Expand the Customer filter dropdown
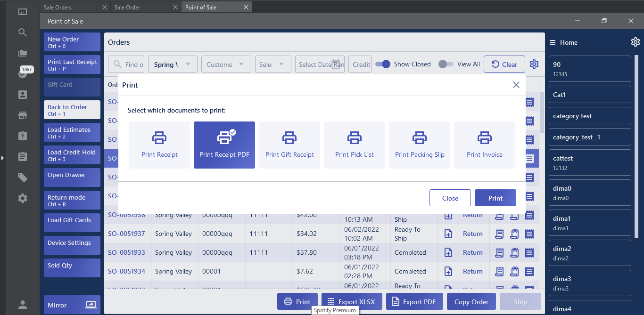The image size is (644, 315). pos(226,65)
